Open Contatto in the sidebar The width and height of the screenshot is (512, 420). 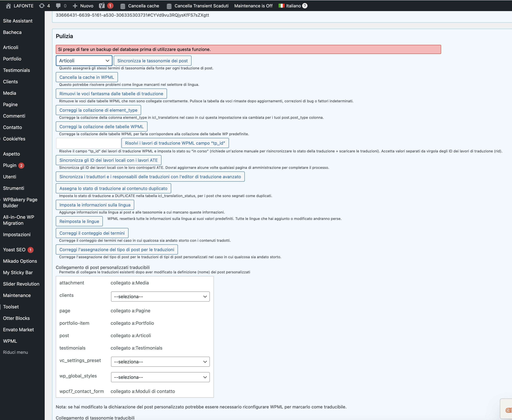coord(12,127)
